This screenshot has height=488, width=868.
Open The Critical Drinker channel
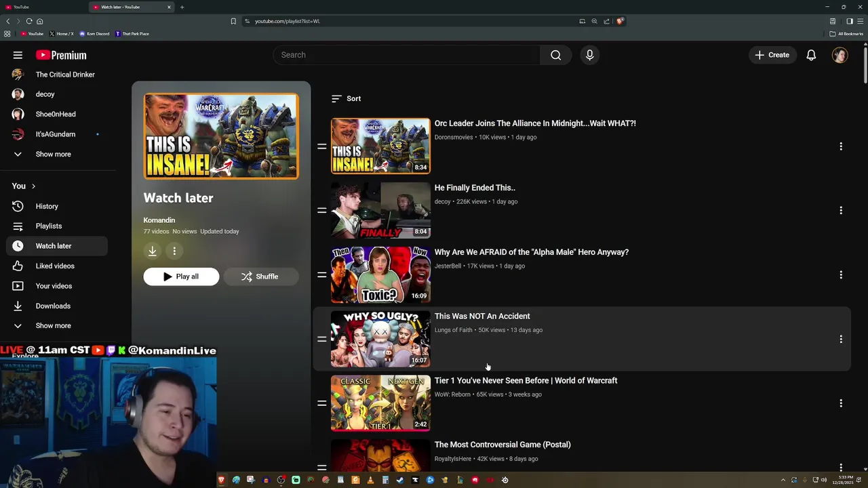[57, 75]
